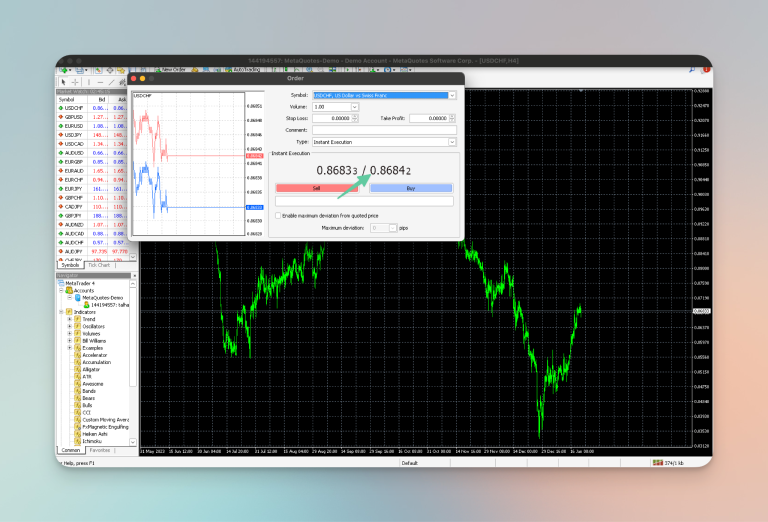This screenshot has width=768, height=522.
Task: Switch to the Favorites tab in Navigator
Action: click(x=99, y=450)
